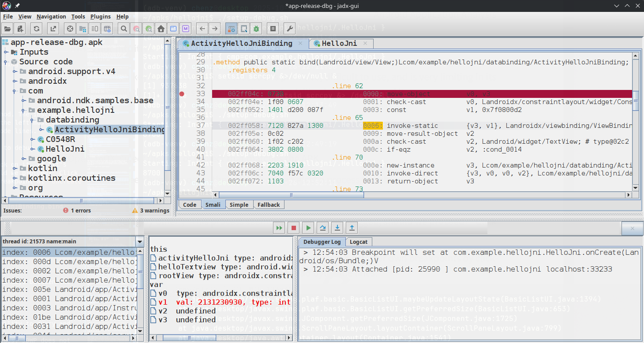Stop debugging with the red square button
644x343 pixels.
293,228
